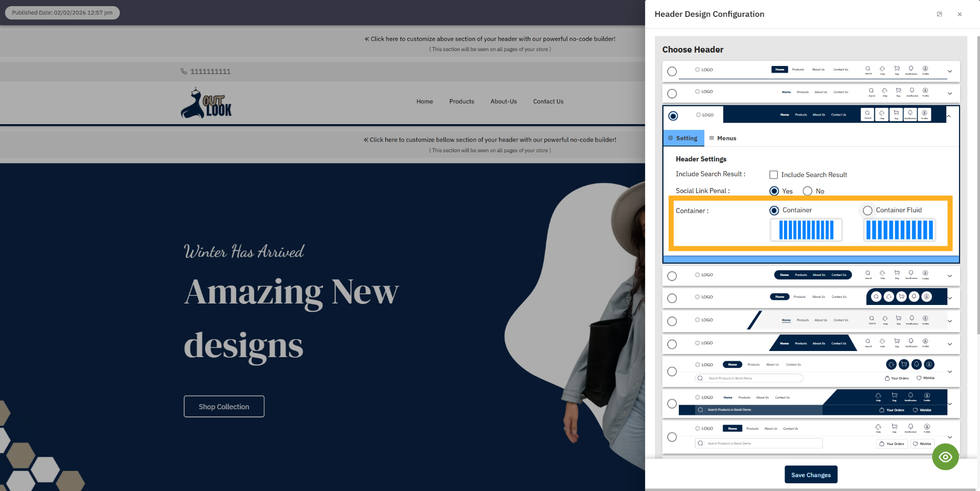Click the pop-out icon next to panel close
This screenshot has width=980, height=491.
point(939,14)
